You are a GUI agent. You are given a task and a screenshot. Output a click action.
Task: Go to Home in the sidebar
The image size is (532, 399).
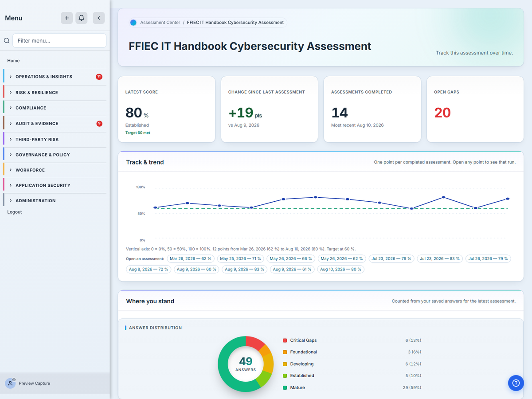tap(13, 61)
